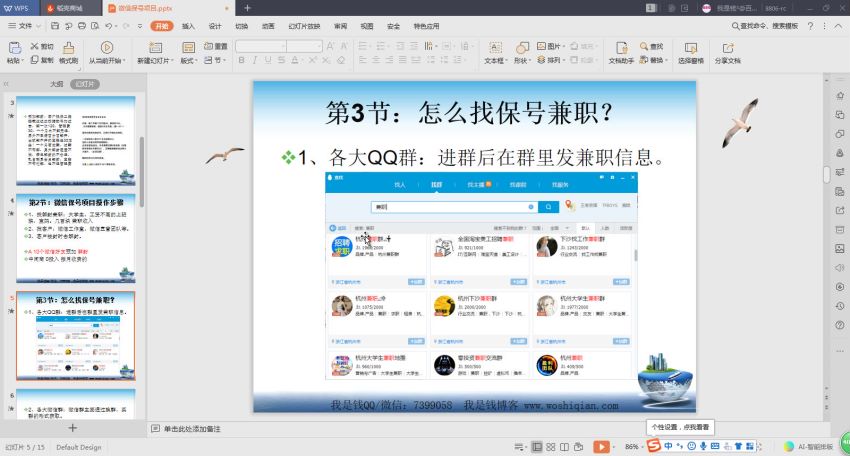
Task: Click the Print icon in quick access bar
Action: [82, 25]
